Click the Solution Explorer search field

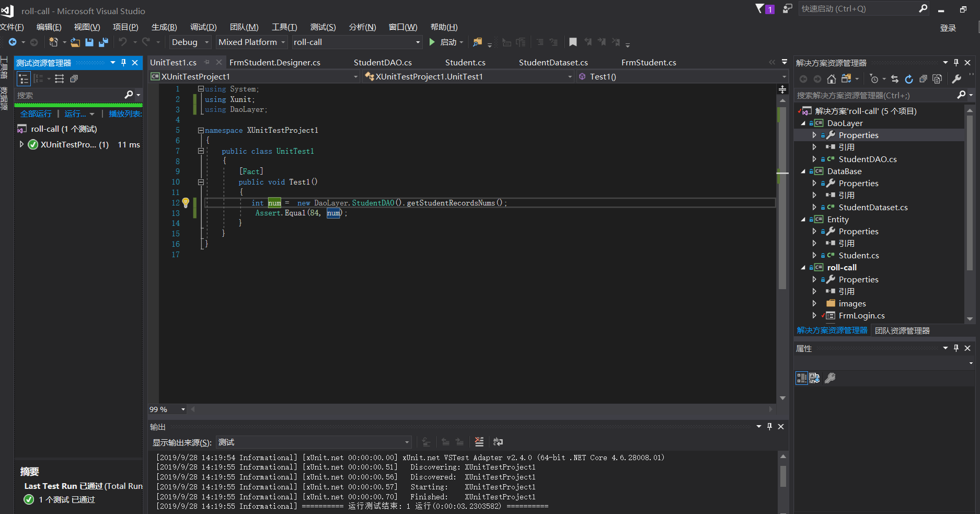[874, 95]
